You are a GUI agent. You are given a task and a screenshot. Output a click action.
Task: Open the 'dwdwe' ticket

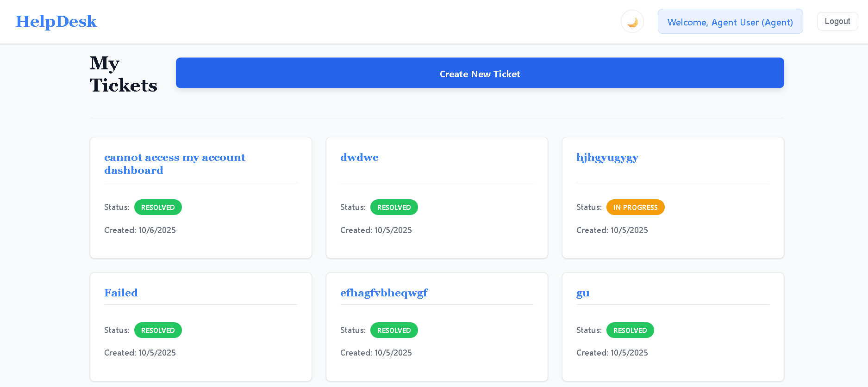coord(359,158)
